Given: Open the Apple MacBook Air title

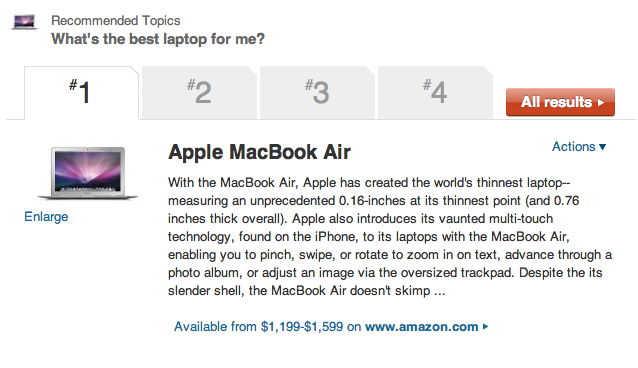Looking at the screenshot, I should [x=259, y=152].
